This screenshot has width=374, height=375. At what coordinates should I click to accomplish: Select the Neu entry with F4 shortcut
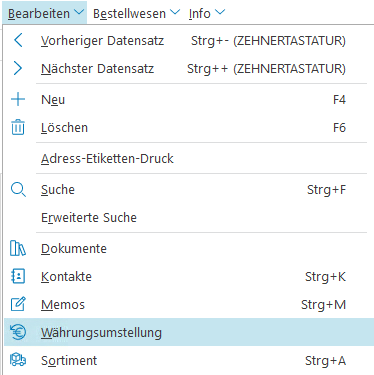click(x=189, y=99)
